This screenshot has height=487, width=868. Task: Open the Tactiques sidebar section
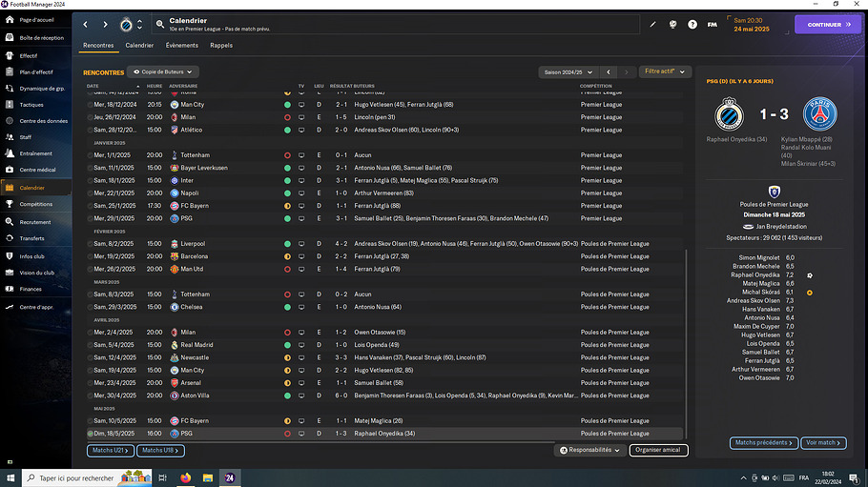click(x=31, y=104)
